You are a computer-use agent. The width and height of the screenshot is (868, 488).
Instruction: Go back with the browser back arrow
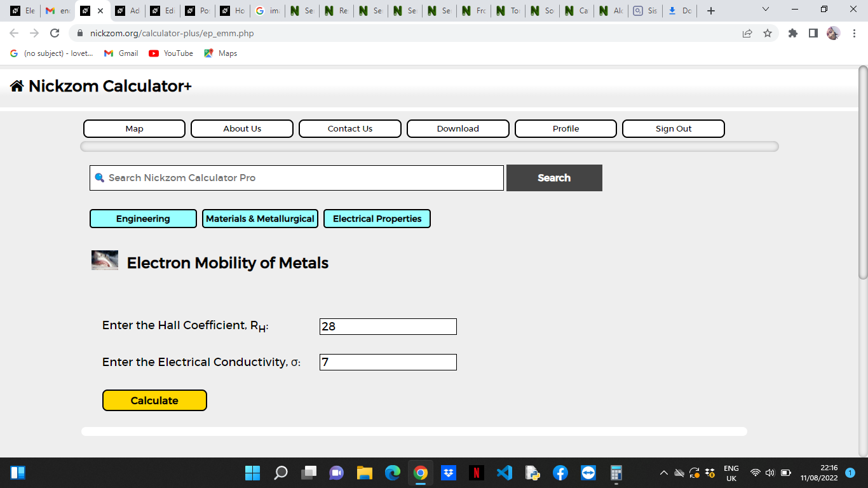14,33
